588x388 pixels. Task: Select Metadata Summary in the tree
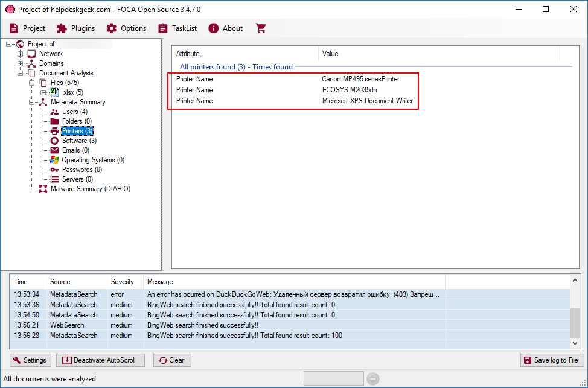coord(78,103)
